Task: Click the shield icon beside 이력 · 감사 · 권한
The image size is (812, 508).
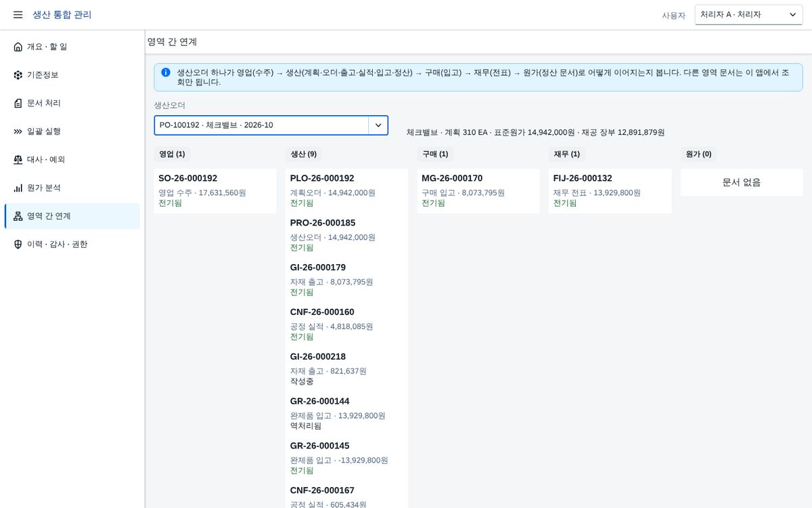Action: [18, 245]
